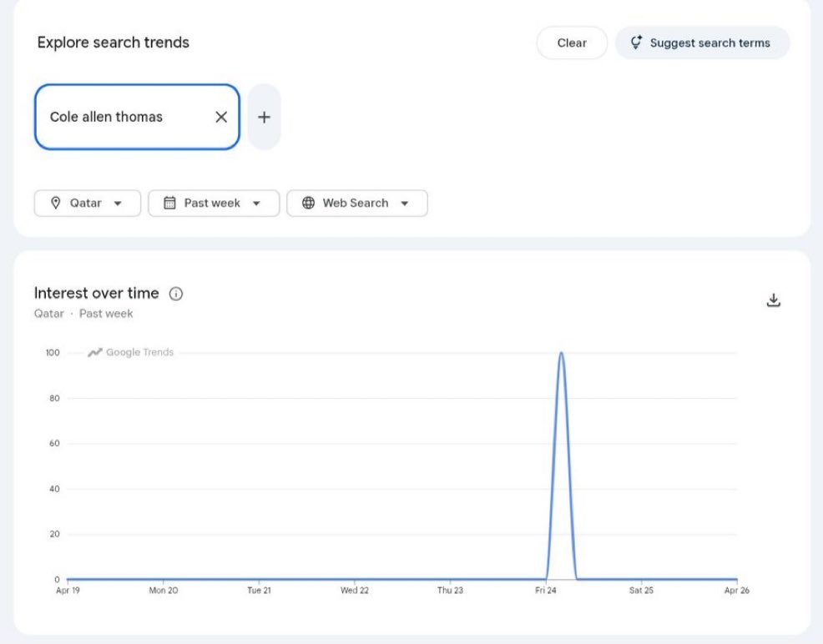Show info about Interest over time
The width and height of the screenshot is (823, 644).
[176, 294]
